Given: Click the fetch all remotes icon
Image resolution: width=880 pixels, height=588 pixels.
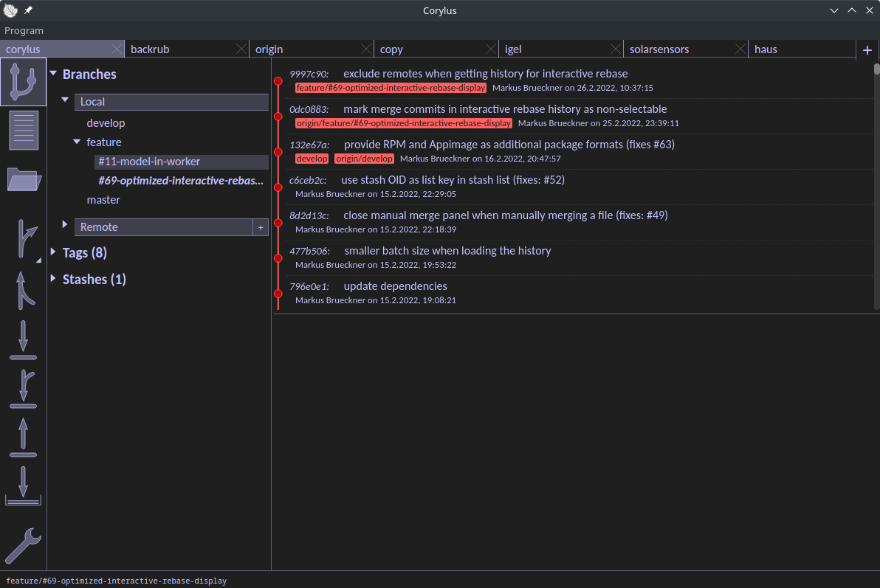Looking at the screenshot, I should tap(23, 483).
